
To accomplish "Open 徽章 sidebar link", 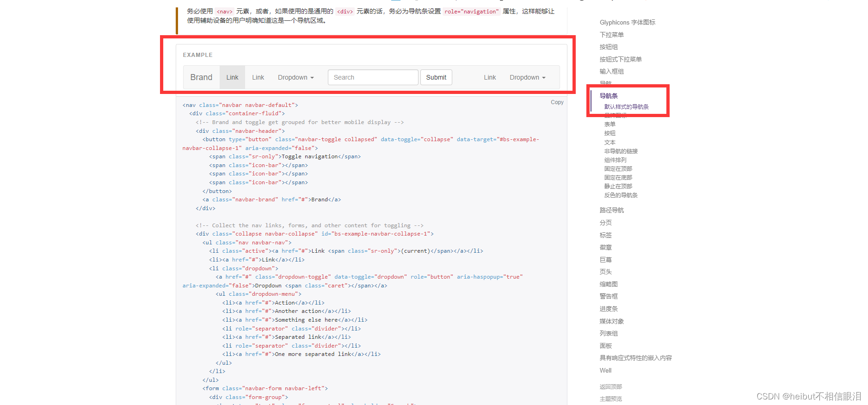I will click(605, 247).
